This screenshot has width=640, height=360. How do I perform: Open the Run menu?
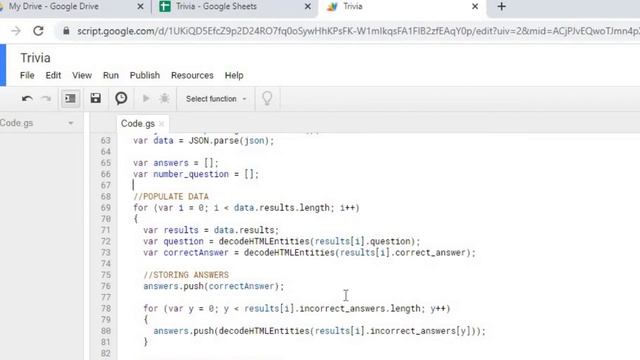coord(111,76)
